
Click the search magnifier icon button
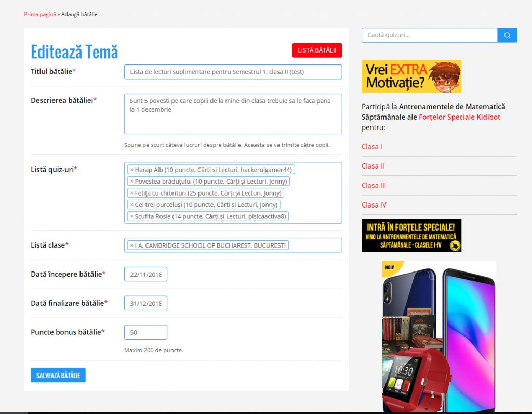[x=507, y=35]
